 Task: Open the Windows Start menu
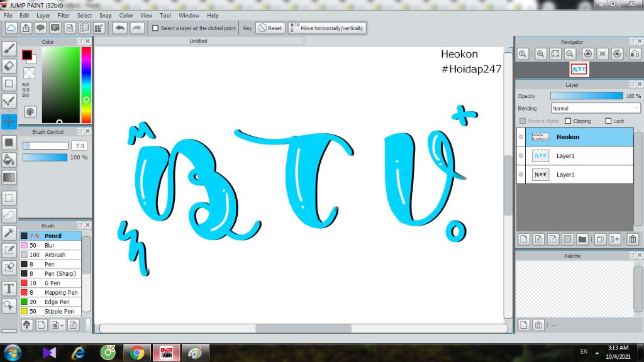pos(13,353)
